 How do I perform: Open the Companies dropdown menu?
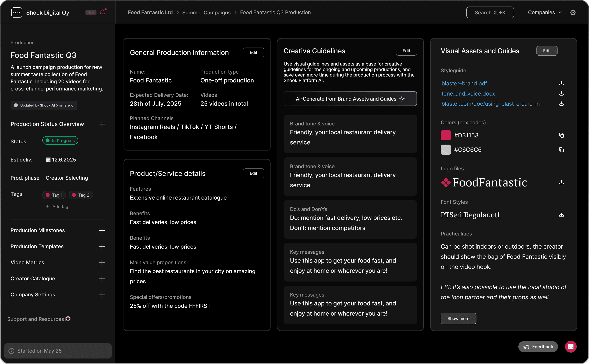pyautogui.click(x=544, y=12)
